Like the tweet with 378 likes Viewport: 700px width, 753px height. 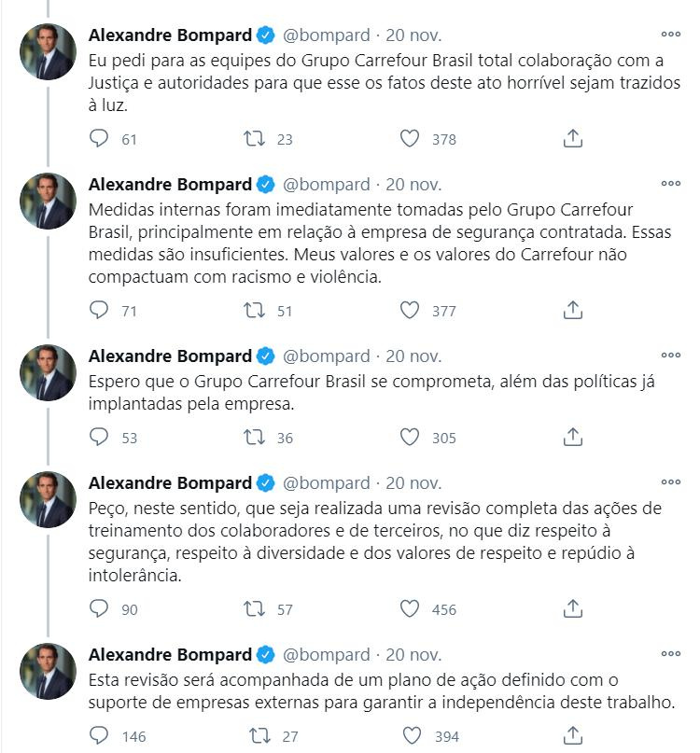[x=409, y=139]
